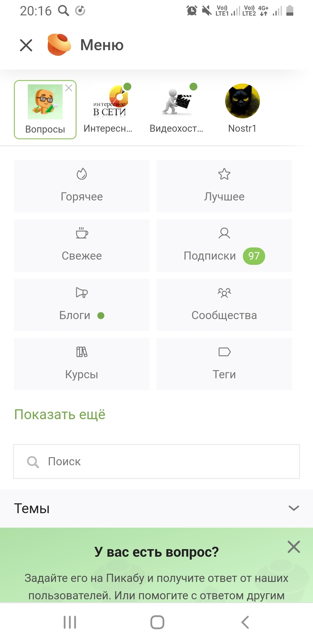Open the Курсы section
This screenshot has height=644, width=313.
82,364
